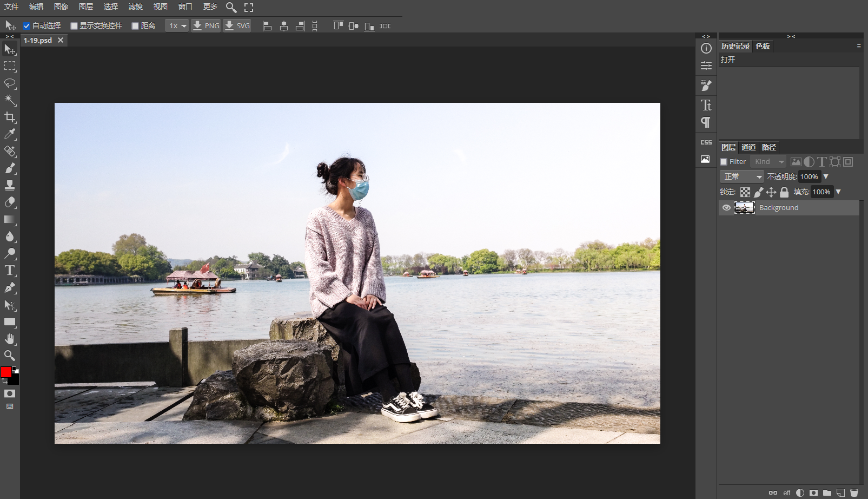Open the 不透明度 slider arrow
Screen dimensions: 868x499
[826, 176]
